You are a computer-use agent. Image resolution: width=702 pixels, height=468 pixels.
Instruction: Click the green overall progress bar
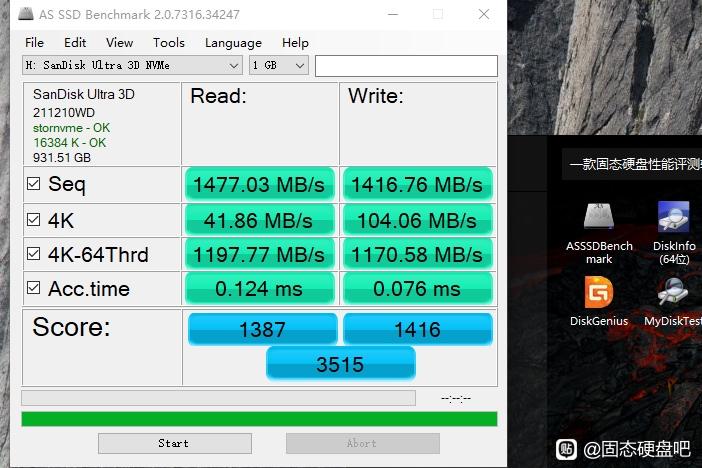(x=259, y=419)
